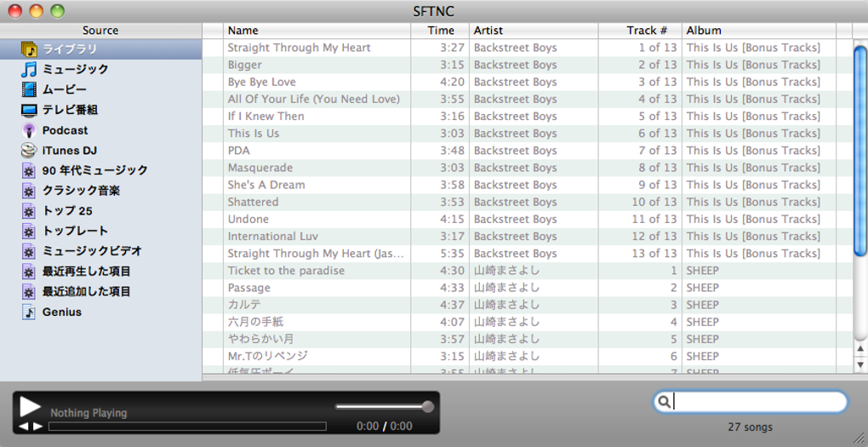Screen dimensions: 868x447
Task: Sort by the Track # column header
Action: [640, 31]
